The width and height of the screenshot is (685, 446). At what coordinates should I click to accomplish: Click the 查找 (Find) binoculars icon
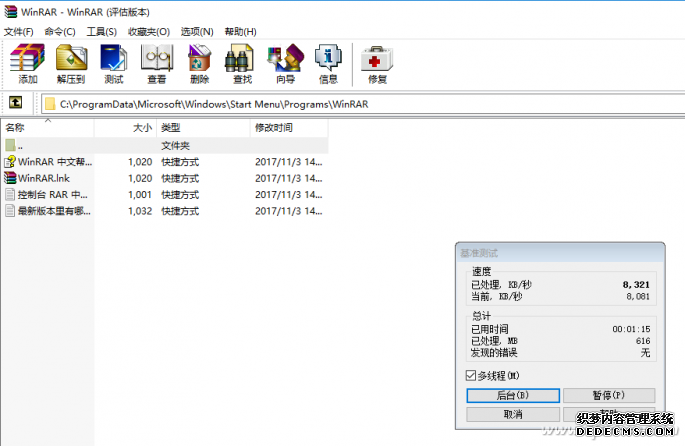[x=239, y=58]
